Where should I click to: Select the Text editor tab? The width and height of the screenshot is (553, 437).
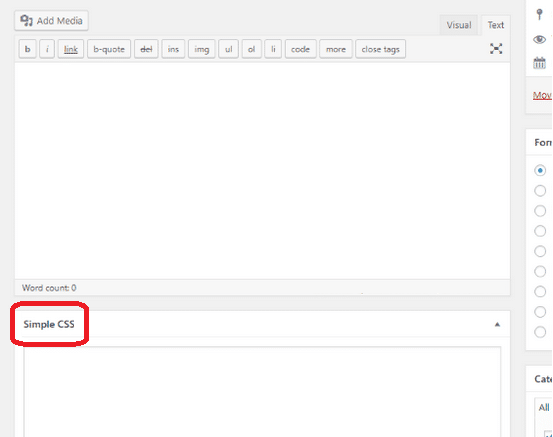pyautogui.click(x=496, y=25)
